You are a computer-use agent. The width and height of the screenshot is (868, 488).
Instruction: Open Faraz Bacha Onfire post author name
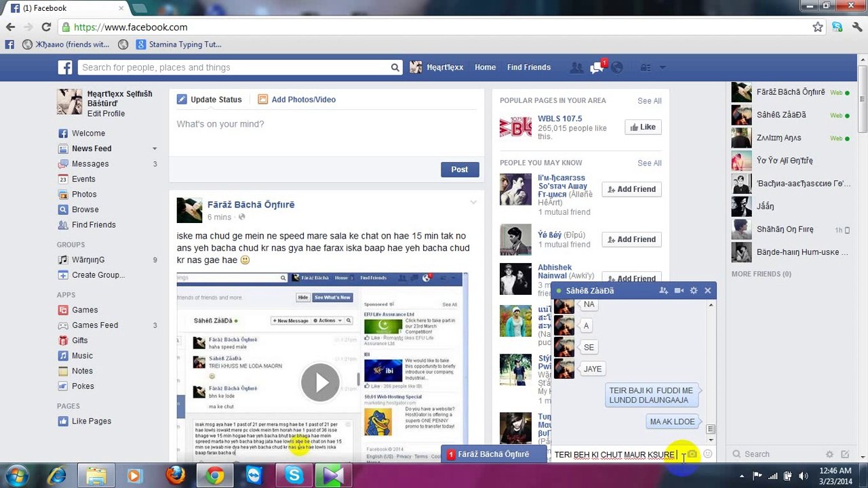251,205
